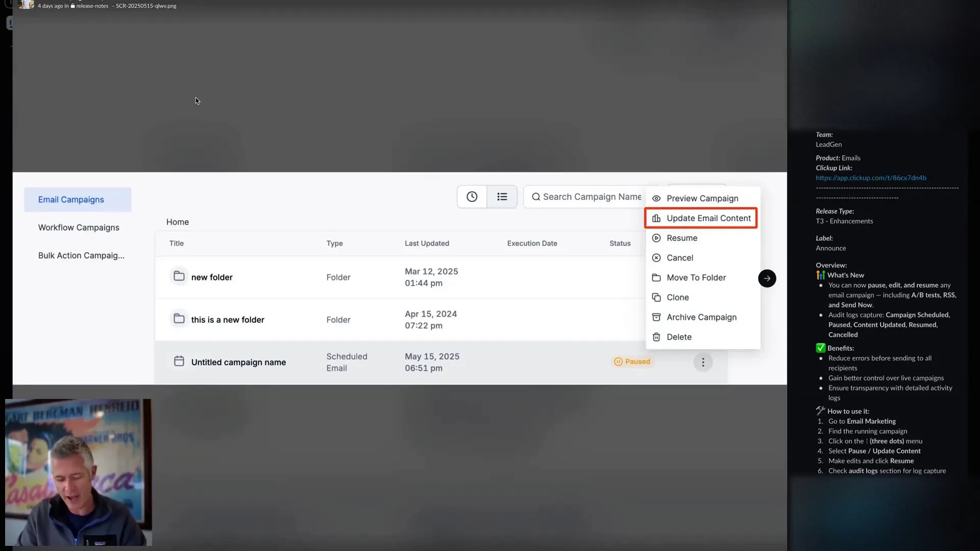Open the recent history clock icon
The width and height of the screenshot is (980, 551).
point(472,197)
